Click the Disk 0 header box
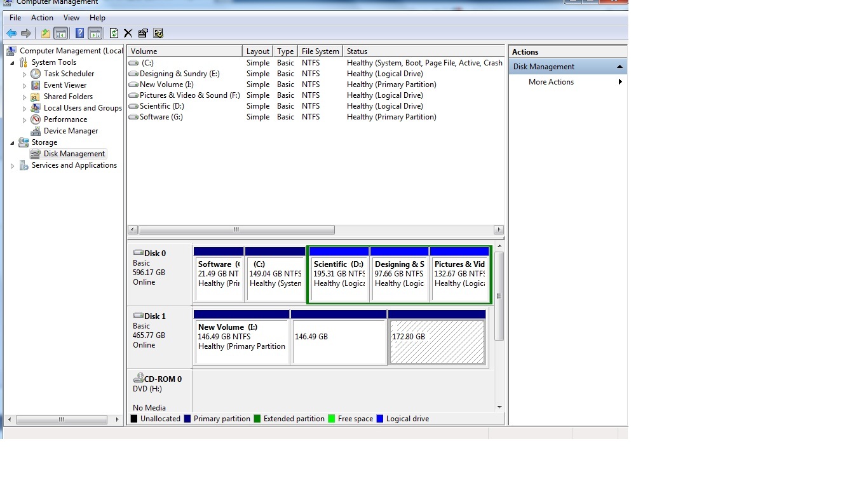Image resolution: width=868 pixels, height=488 pixels. pos(160,274)
